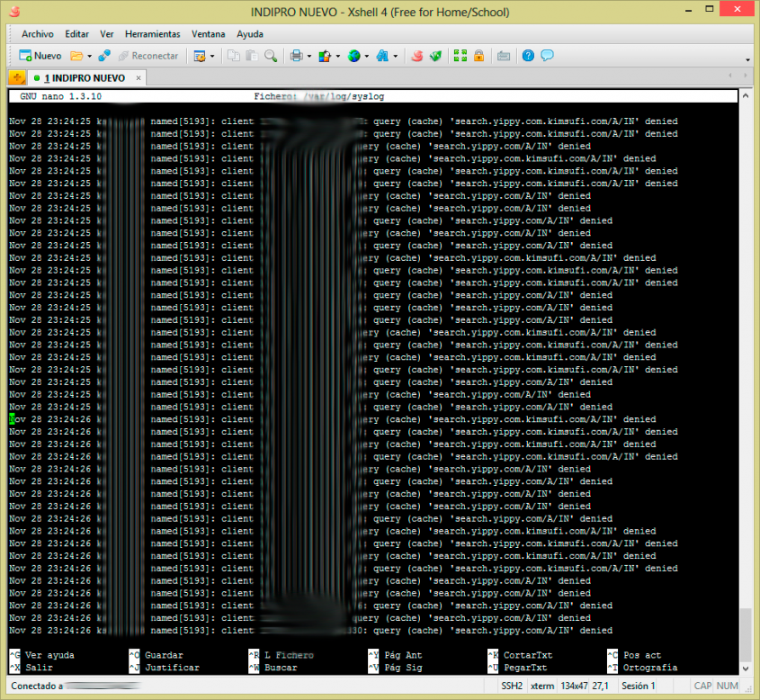
Task: Click GNU nano 1.3.10 header text
Action: pyautogui.click(x=60, y=96)
